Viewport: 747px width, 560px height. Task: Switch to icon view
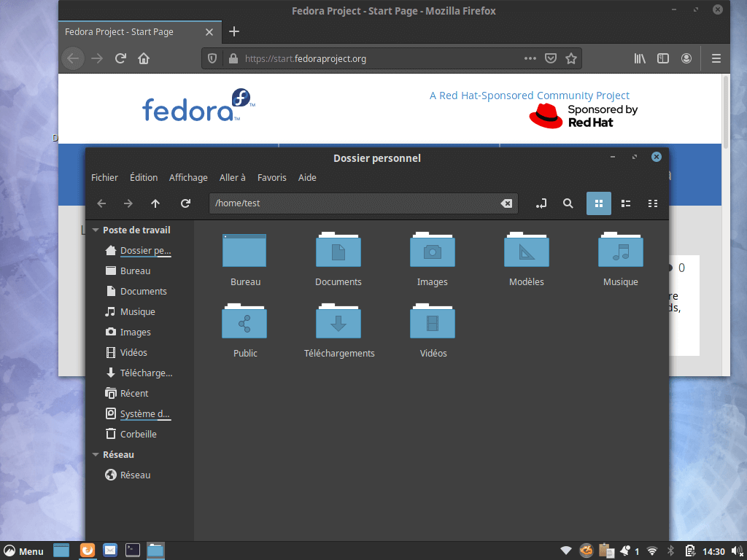coord(599,203)
